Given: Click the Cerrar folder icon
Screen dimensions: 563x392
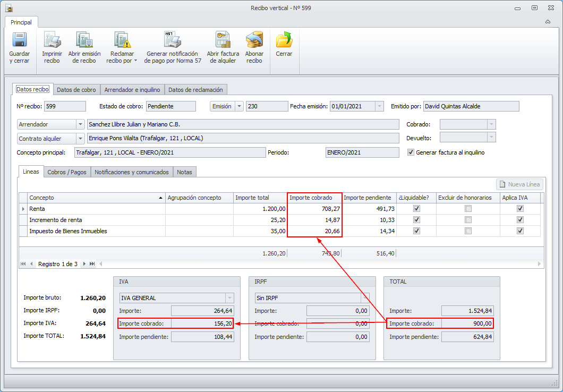Looking at the screenshot, I should [284, 41].
